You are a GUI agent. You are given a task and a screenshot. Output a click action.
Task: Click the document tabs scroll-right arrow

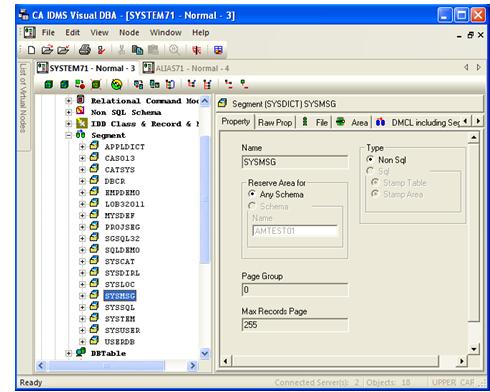click(x=479, y=67)
